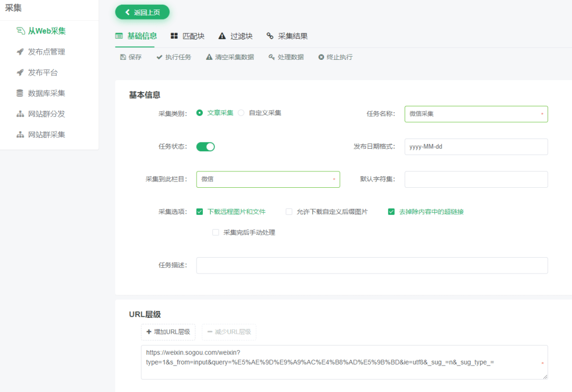Click the sitemap icon beside 网站群分发
Viewport: 572px width, 392px height.
pos(20,114)
